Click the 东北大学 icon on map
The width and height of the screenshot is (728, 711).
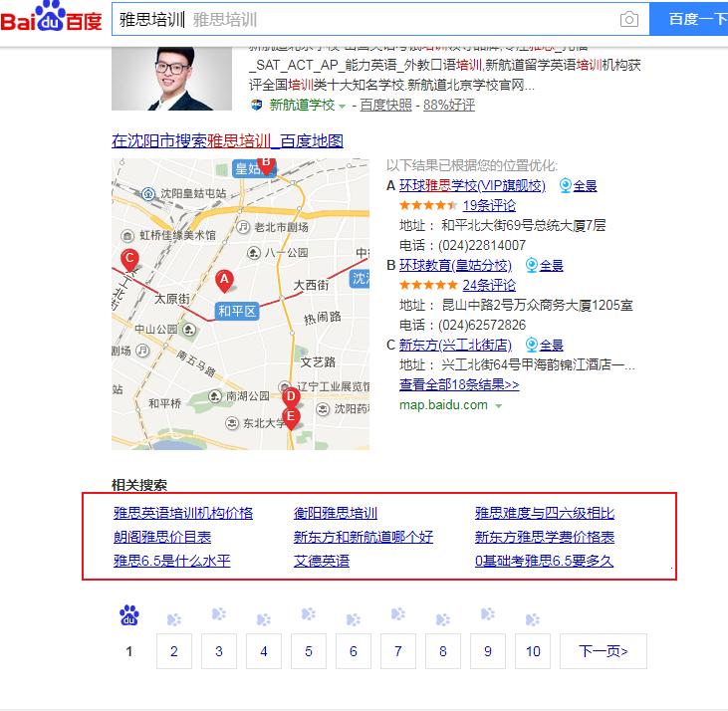pyautogui.click(x=232, y=423)
